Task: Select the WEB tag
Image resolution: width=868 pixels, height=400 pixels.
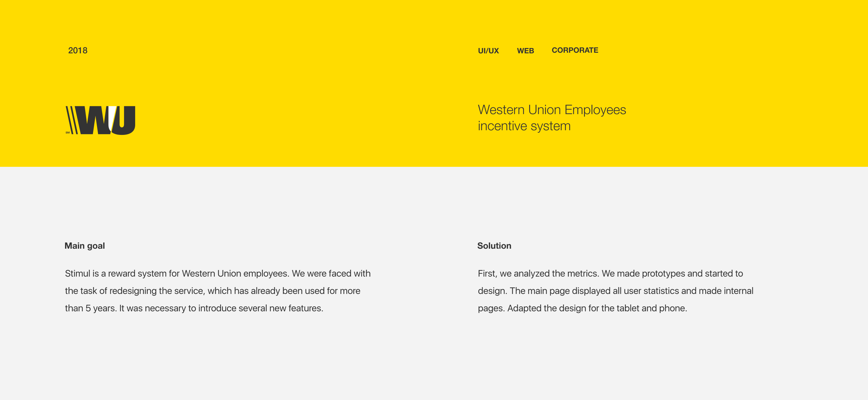Action: click(x=525, y=51)
